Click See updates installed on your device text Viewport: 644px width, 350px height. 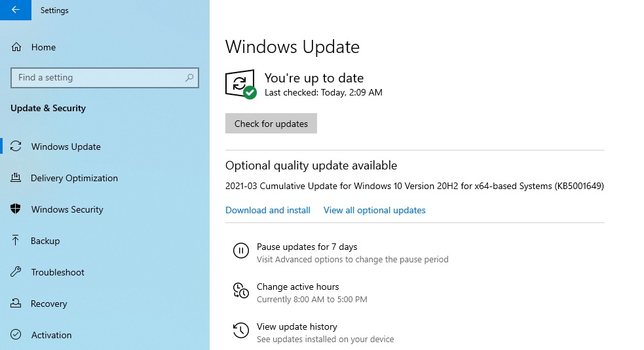[326, 340]
